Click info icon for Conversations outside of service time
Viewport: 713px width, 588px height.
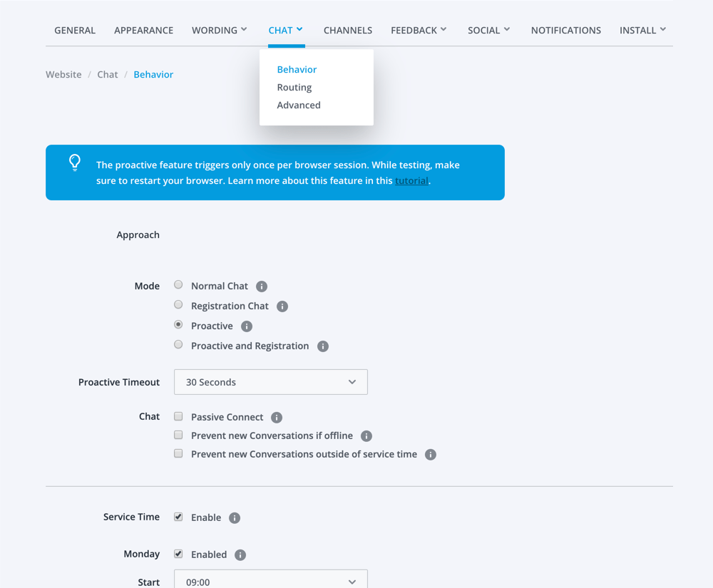point(431,455)
